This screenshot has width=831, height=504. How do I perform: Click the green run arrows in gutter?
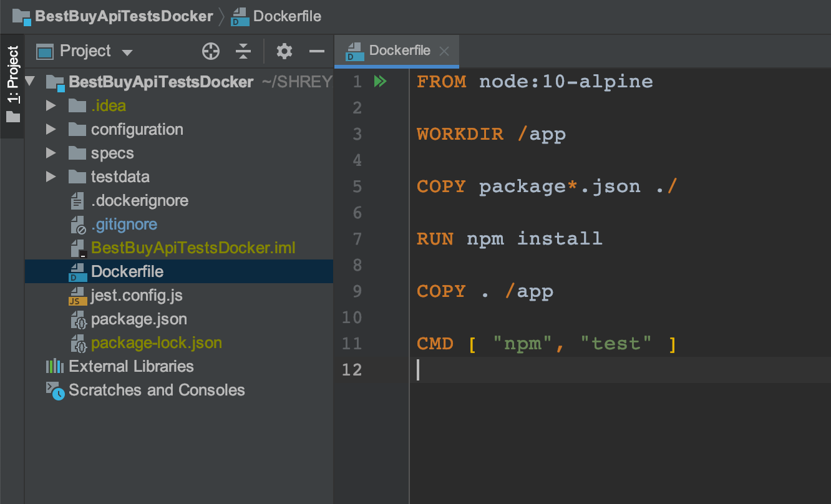coord(380,82)
